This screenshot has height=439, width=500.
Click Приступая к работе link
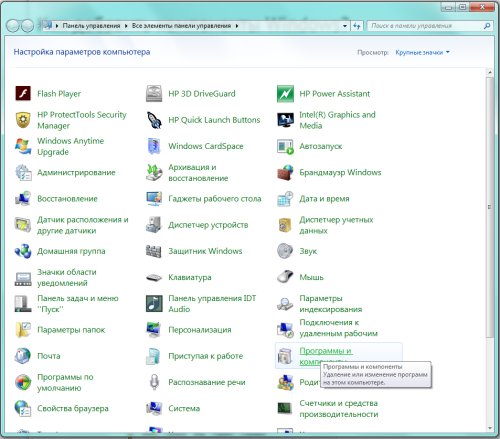click(x=206, y=356)
